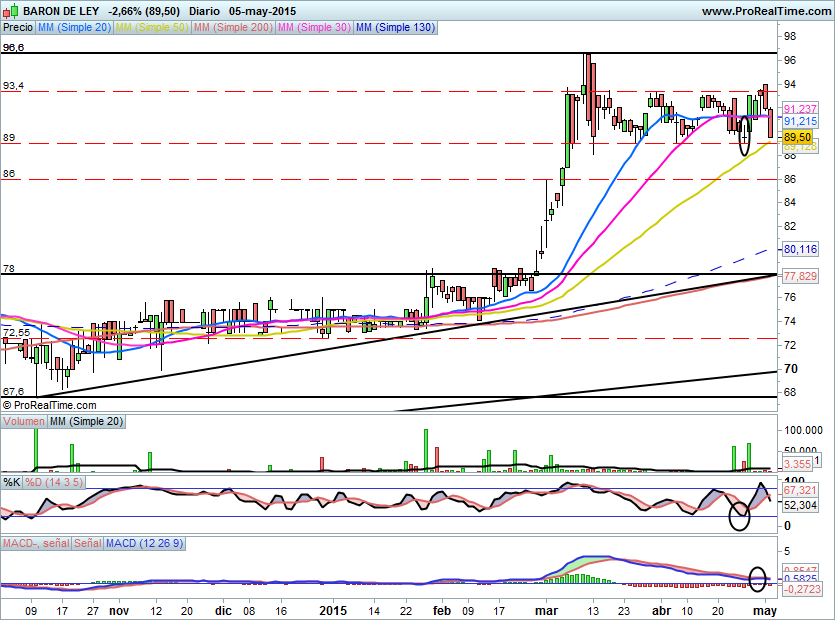Click the 'mar' month marker on time axis

(545, 610)
